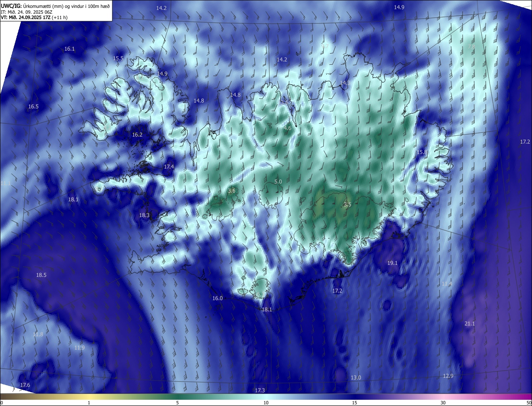
Task: Click the 13.0 value label
Action: point(356,378)
